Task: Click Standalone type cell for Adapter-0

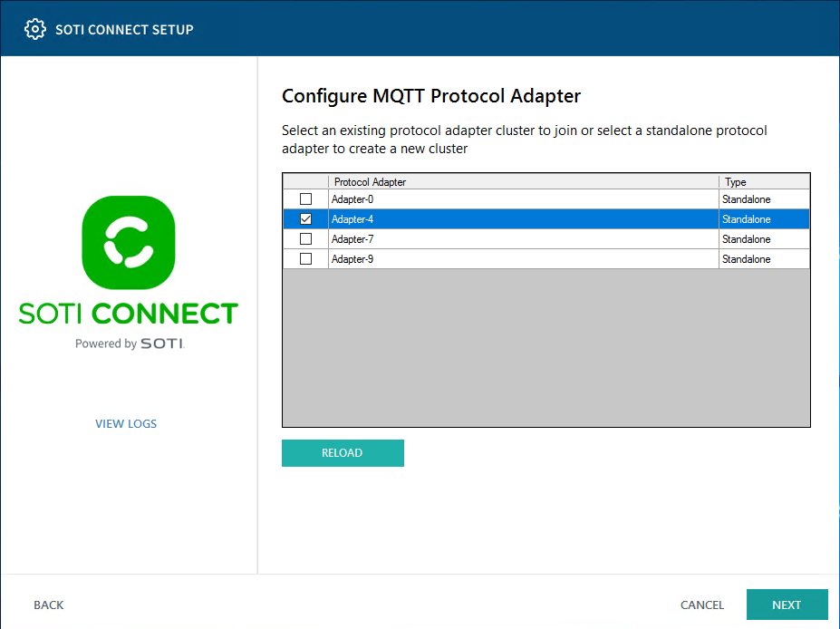Action: (765, 199)
